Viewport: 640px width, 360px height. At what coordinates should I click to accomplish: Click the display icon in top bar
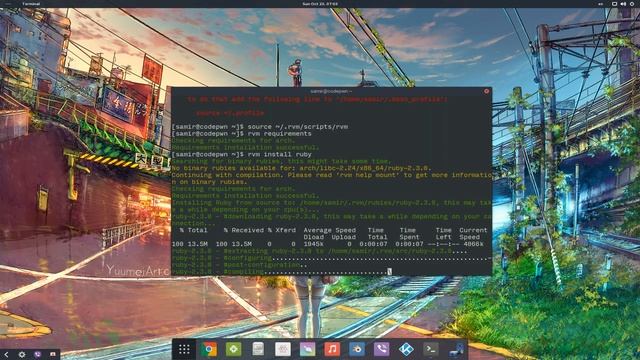(614, 4)
